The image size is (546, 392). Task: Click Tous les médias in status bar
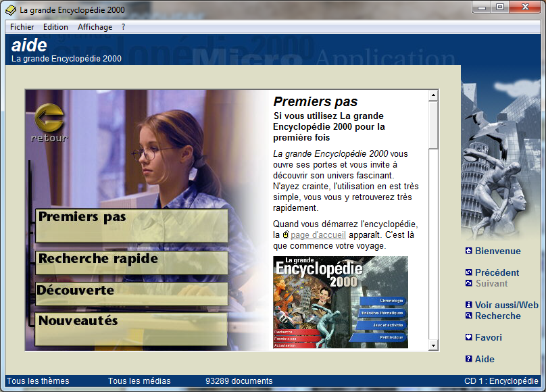[139, 381]
